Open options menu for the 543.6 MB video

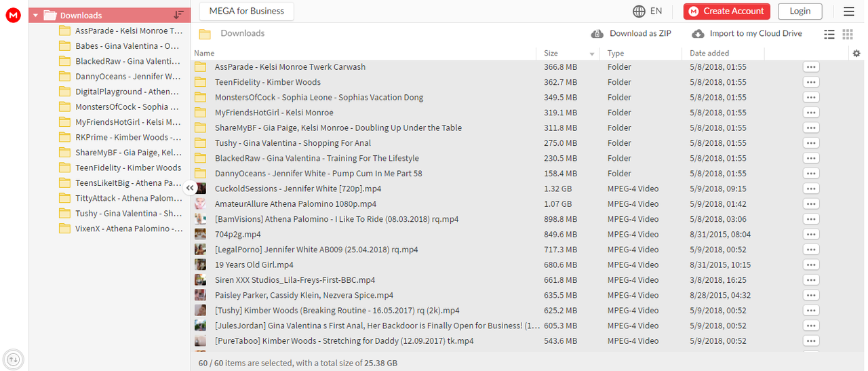[811, 341]
